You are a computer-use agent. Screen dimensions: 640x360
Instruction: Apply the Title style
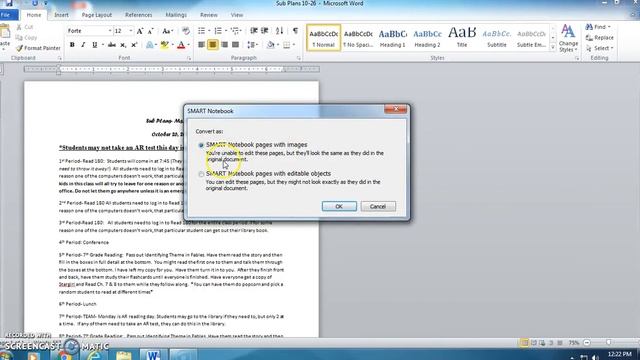[x=462, y=38]
